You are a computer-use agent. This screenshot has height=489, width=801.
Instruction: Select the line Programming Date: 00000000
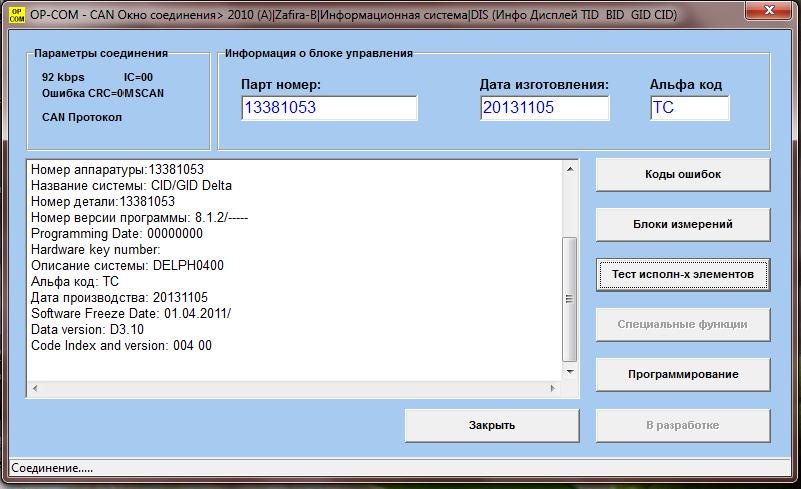(x=117, y=234)
